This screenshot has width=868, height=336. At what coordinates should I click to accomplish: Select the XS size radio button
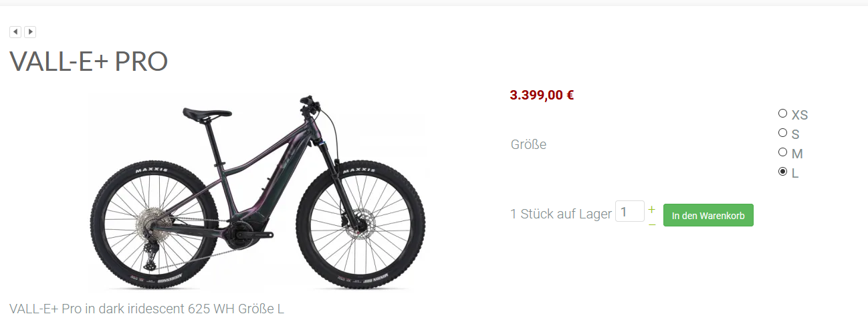pos(782,114)
